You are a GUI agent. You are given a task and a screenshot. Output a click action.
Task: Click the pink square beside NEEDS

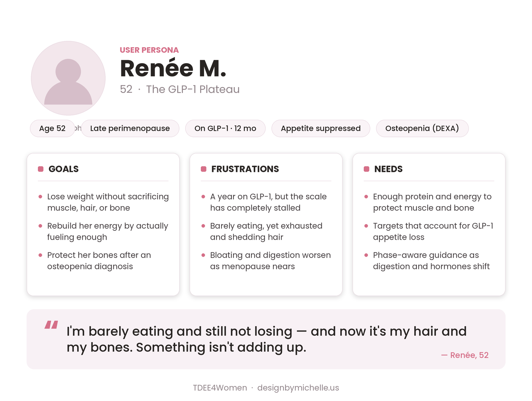[x=366, y=169]
